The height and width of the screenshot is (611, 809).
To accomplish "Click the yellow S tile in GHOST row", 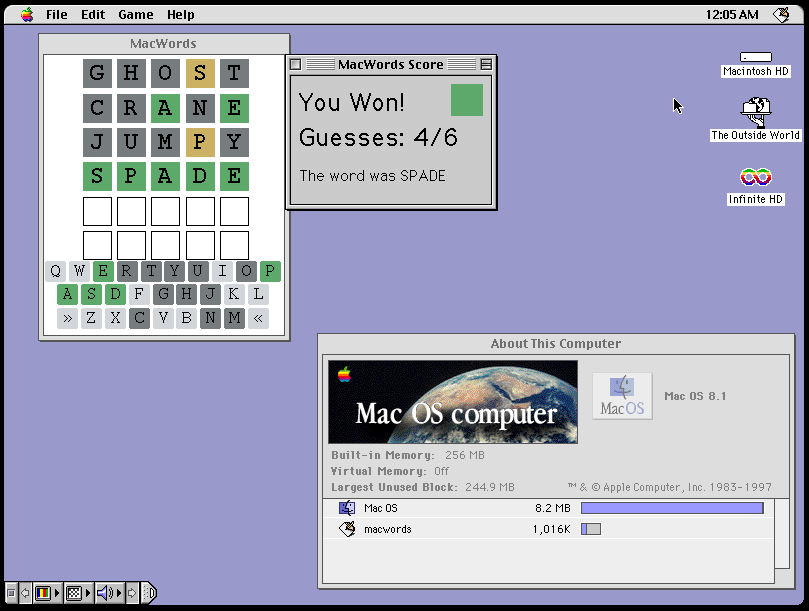I will (x=200, y=73).
